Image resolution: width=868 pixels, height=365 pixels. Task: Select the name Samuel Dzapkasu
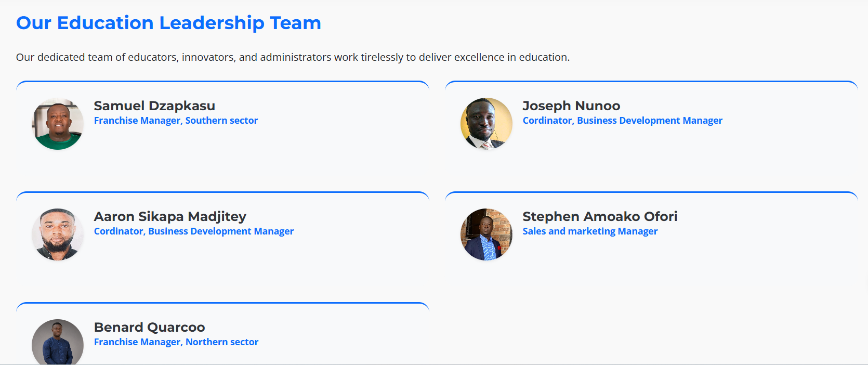154,106
